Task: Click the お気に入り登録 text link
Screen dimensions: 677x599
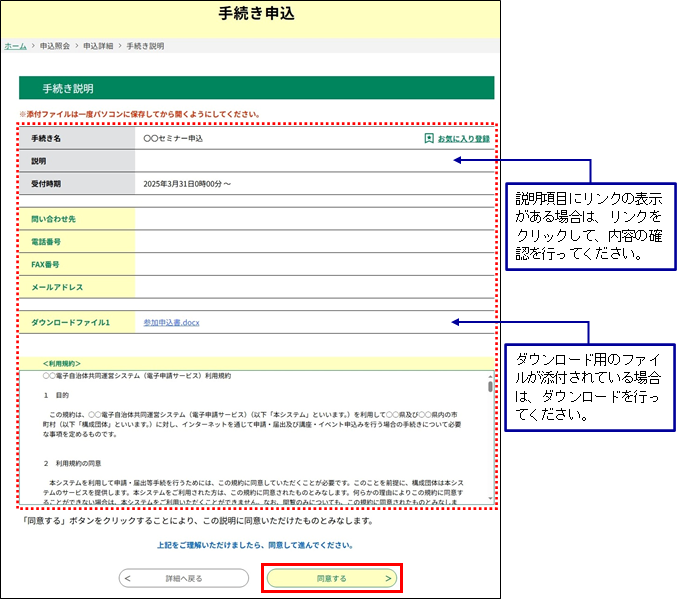Action: (464, 138)
